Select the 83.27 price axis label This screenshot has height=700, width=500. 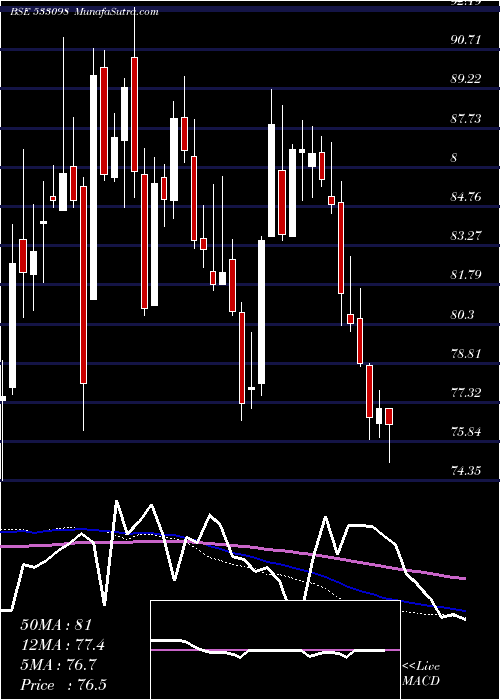(x=466, y=236)
